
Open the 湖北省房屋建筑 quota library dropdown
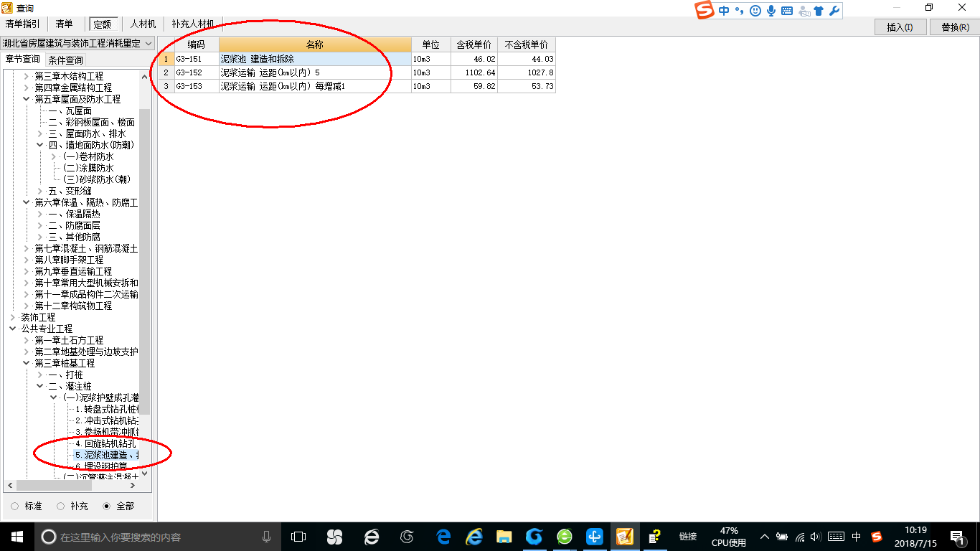(77, 44)
